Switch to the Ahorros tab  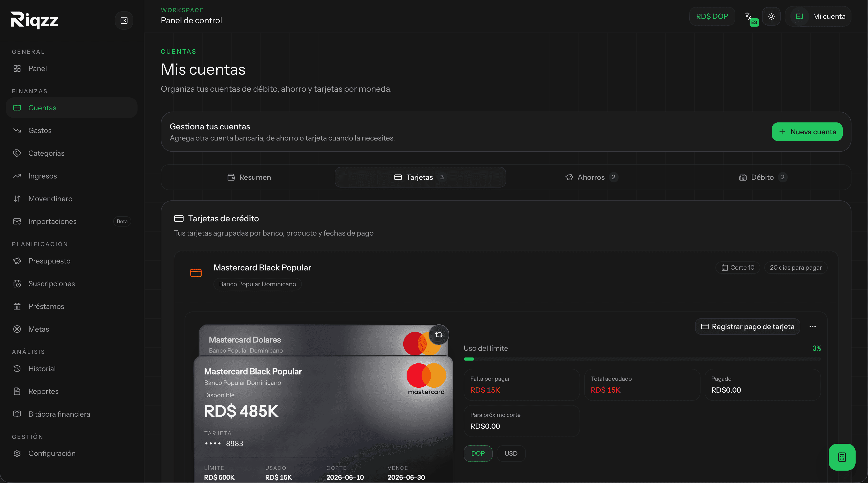point(591,177)
